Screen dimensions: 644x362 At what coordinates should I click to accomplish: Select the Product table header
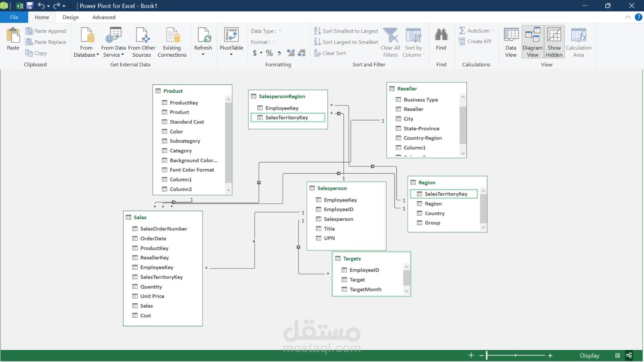pyautogui.click(x=192, y=91)
